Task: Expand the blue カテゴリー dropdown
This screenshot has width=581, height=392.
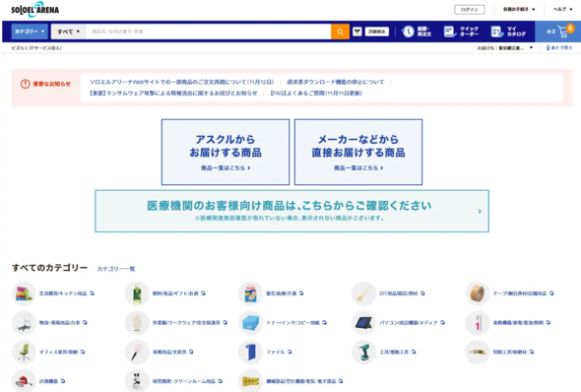Action: pyautogui.click(x=30, y=32)
